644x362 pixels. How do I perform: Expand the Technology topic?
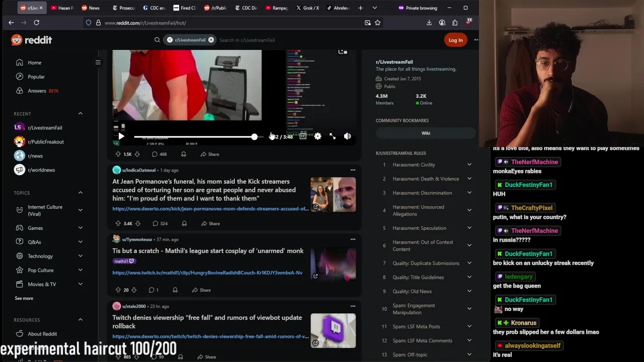coord(80,256)
